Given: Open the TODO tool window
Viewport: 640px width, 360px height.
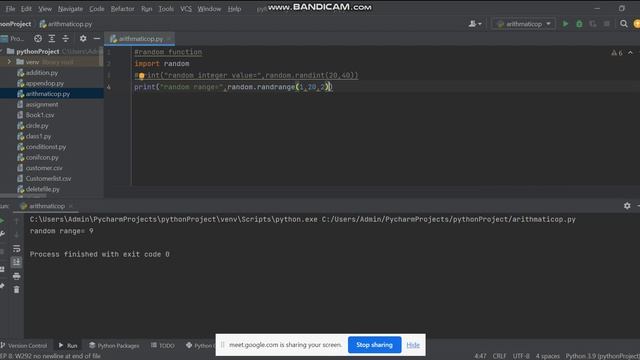Looking at the screenshot, I should coord(162,346).
